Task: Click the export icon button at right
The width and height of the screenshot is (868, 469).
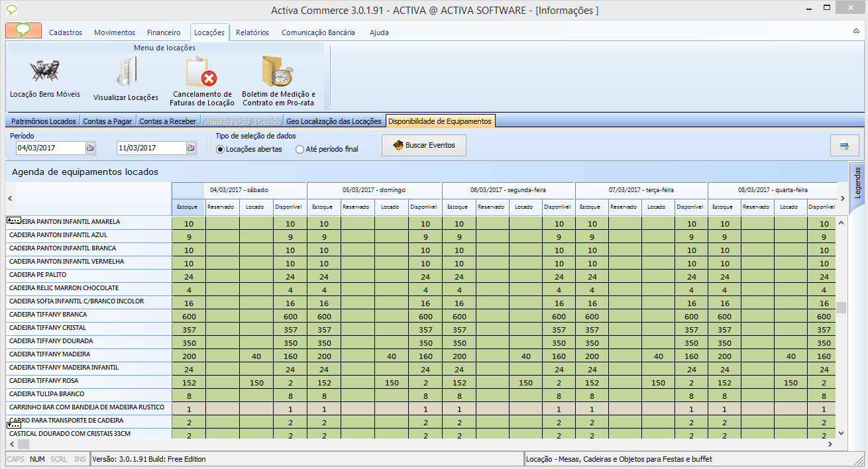Action: click(x=844, y=146)
